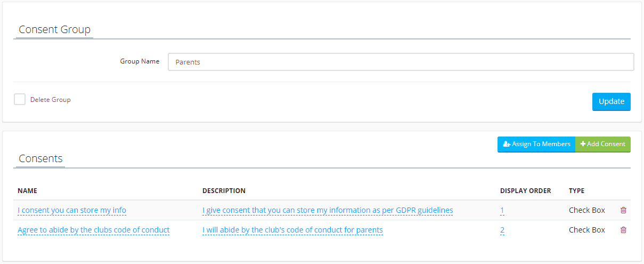
Task: Click the TYPE column header
Action: (x=576, y=190)
